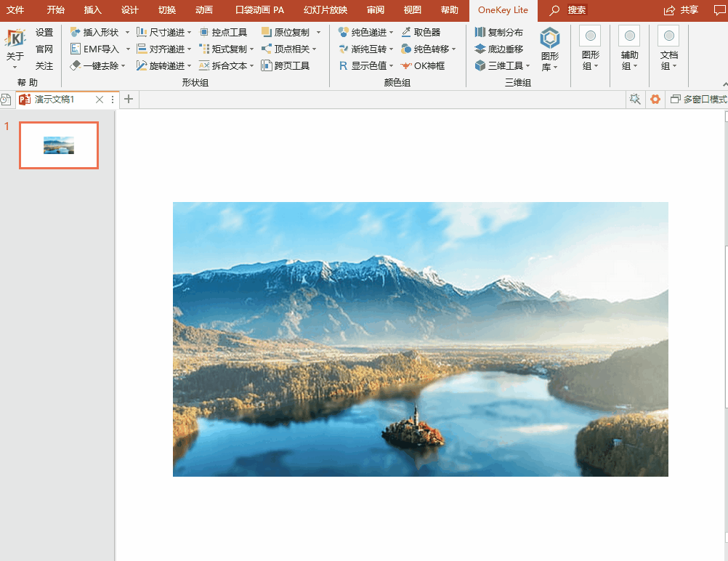
Task: Switch to the 视图 tab
Action: pos(412,10)
